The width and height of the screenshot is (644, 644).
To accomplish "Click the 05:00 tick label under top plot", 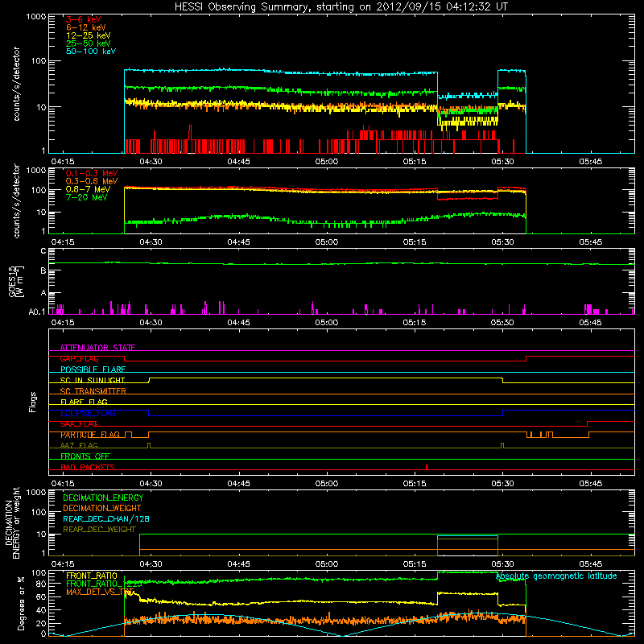I will [x=327, y=162].
